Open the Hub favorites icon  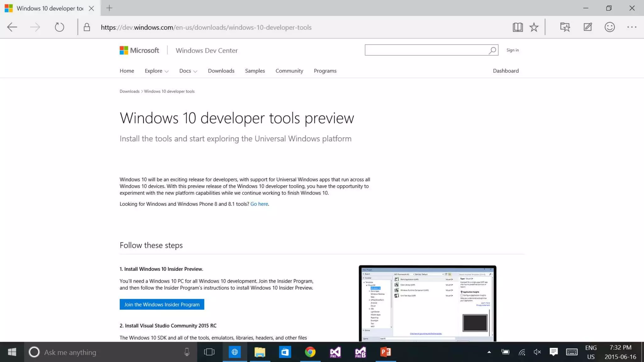565,27
